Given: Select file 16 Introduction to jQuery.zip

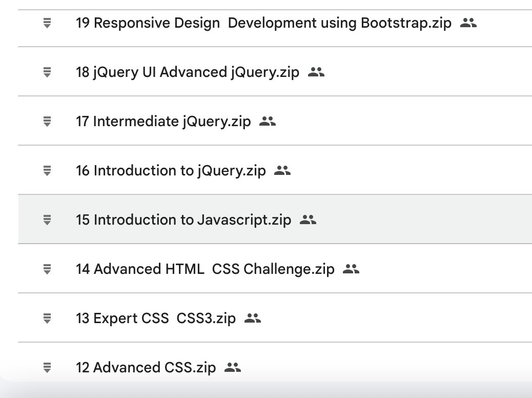Looking at the screenshot, I should click(x=171, y=171).
